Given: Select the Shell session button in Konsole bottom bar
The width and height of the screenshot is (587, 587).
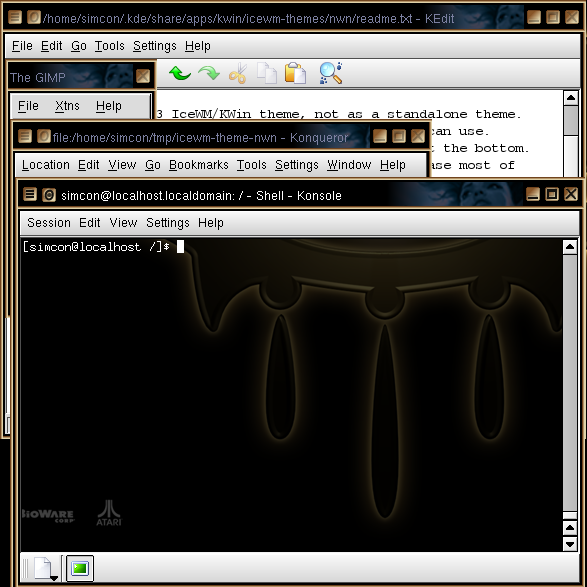Looking at the screenshot, I should click(x=80, y=568).
